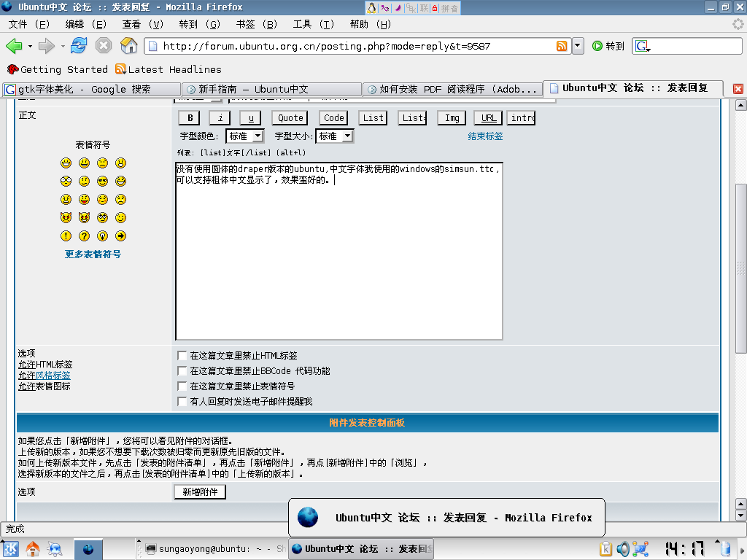This screenshot has height=560, width=747.
Task: Click the Quote BBCode button
Action: point(290,117)
